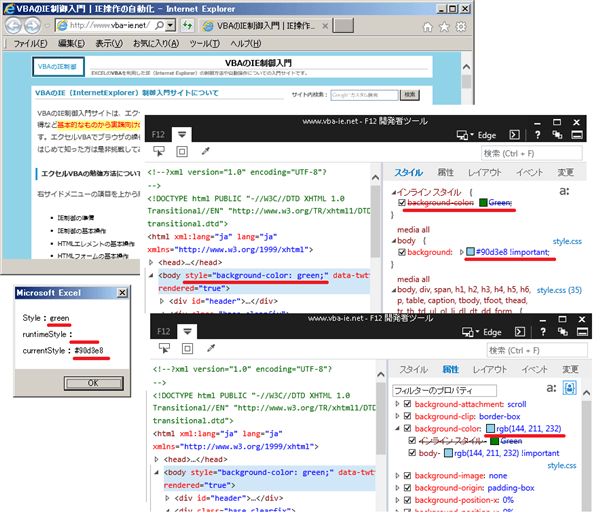This screenshot has width=600, height=523.
Task: Toggle background-color rgb(144, 211, 232) checkbox
Action: click(x=408, y=429)
